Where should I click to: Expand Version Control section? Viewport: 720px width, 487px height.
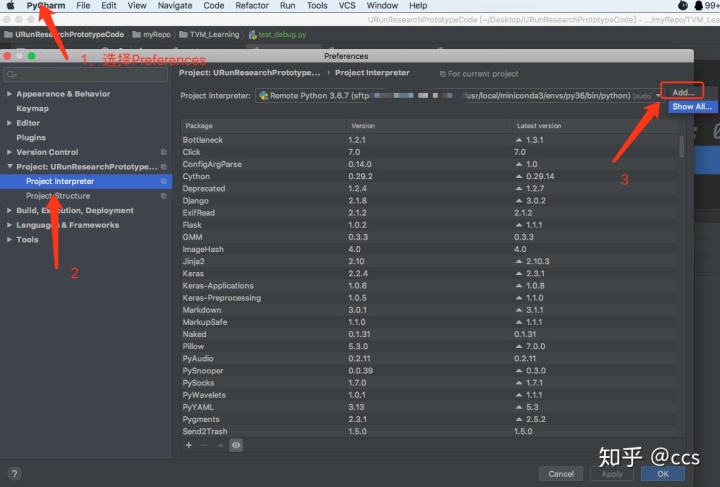[x=9, y=152]
